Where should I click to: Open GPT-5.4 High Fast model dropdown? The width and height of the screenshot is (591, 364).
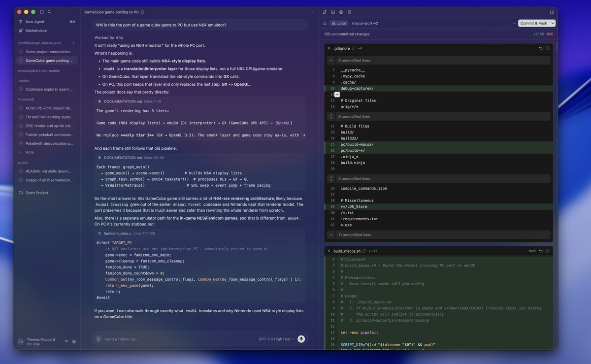point(276,339)
